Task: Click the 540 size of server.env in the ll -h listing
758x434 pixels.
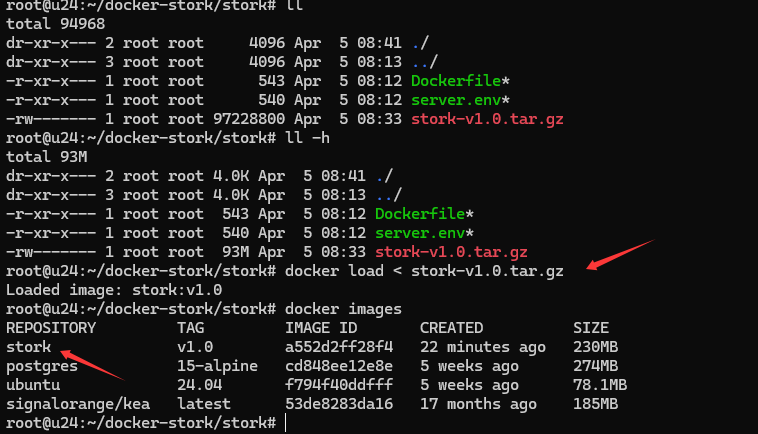Action: [x=235, y=233]
